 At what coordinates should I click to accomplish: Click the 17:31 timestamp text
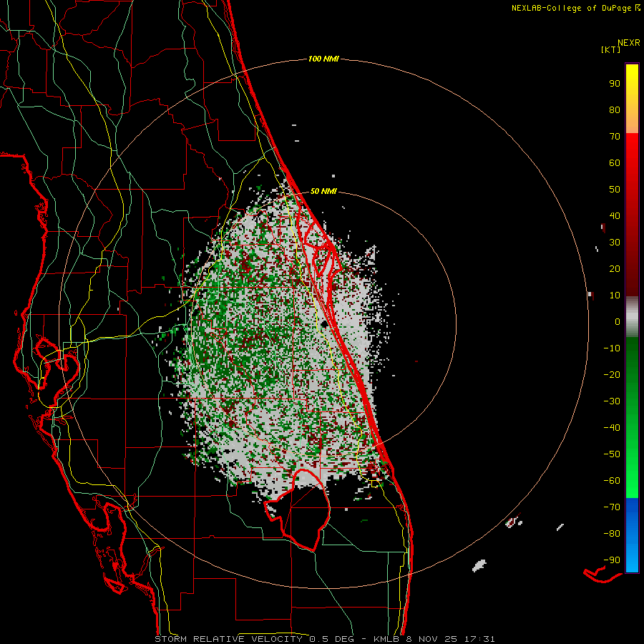point(479,639)
